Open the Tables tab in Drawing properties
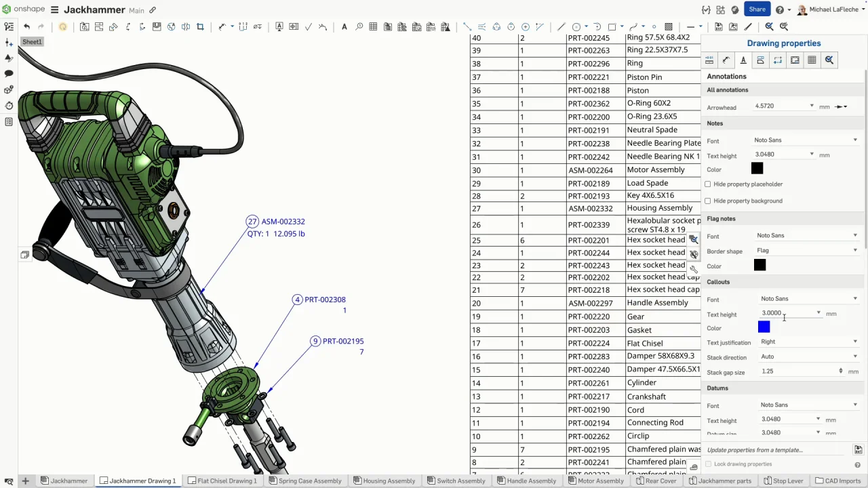The width and height of the screenshot is (868, 488). click(812, 60)
